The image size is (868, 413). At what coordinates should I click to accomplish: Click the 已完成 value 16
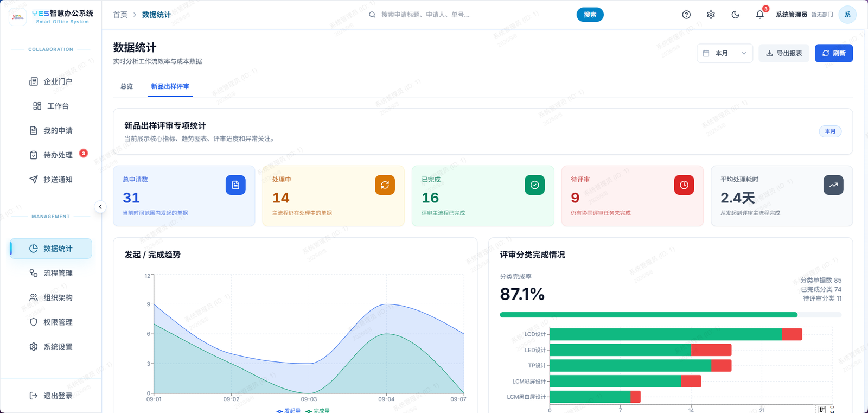(x=430, y=198)
